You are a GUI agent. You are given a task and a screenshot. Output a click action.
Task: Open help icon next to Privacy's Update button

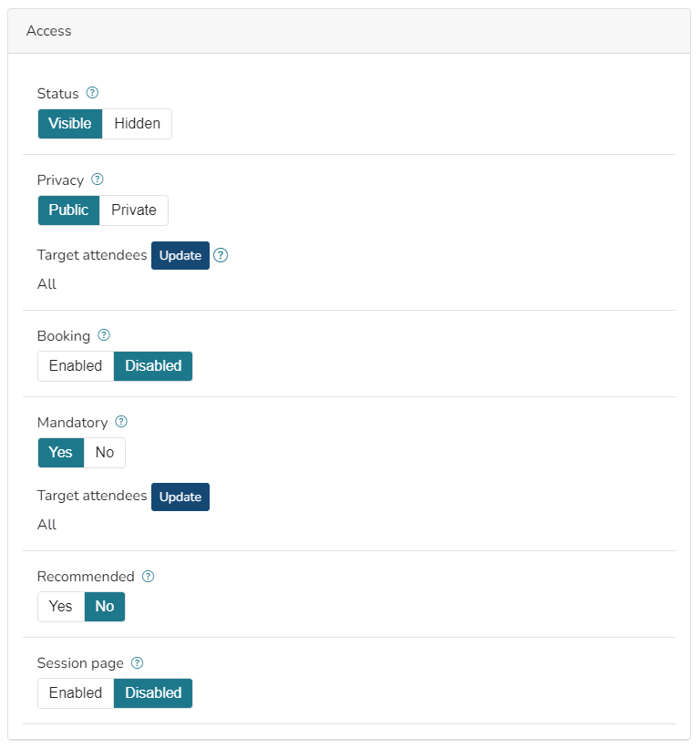221,255
